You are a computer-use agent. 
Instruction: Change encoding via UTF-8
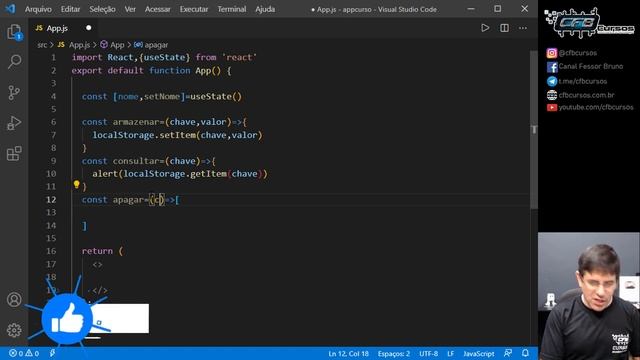(428, 353)
